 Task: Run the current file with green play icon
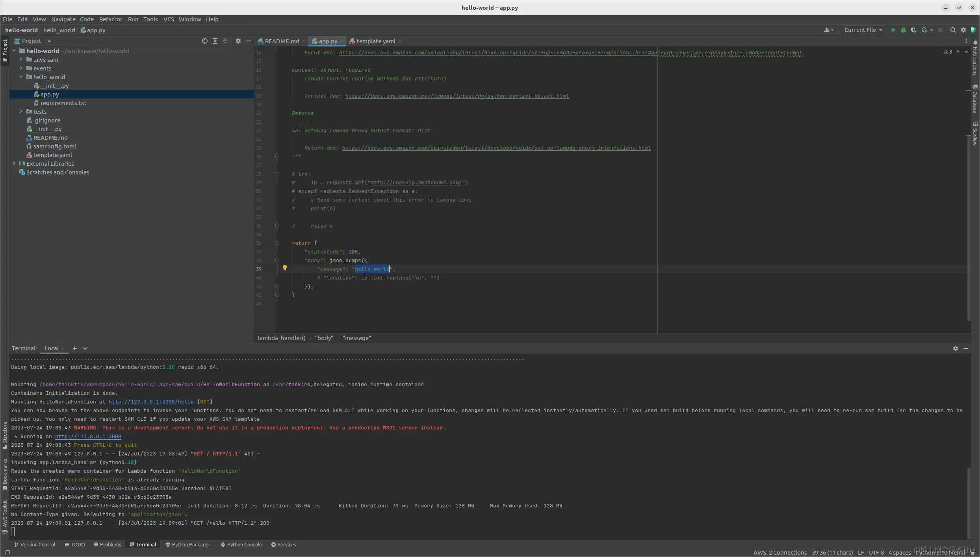pyautogui.click(x=893, y=30)
